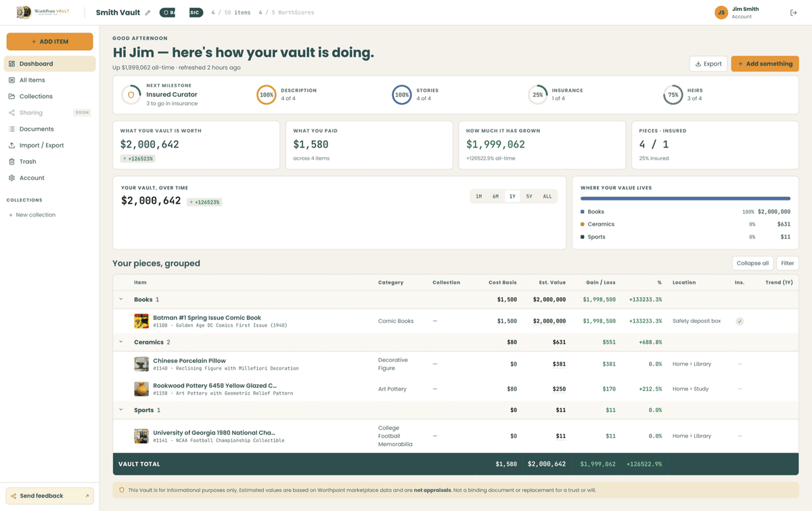Create a New collection link
The image size is (812, 511).
point(32,215)
